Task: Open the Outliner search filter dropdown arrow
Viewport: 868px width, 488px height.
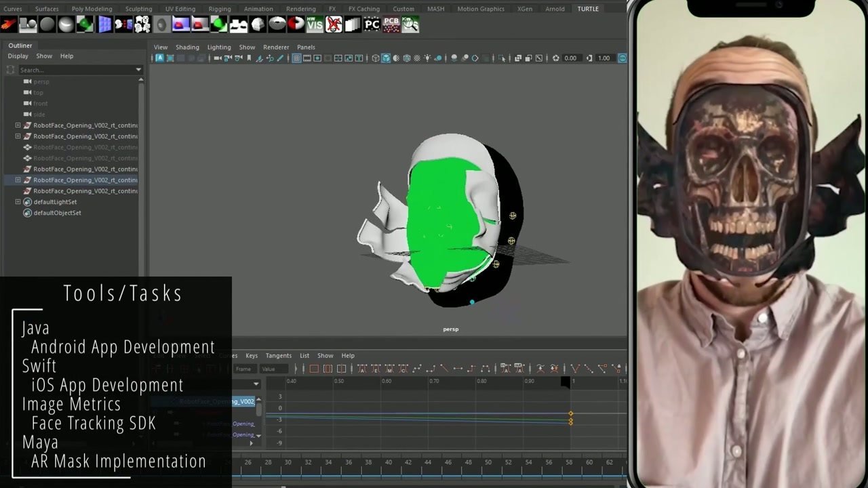Action: [x=138, y=70]
